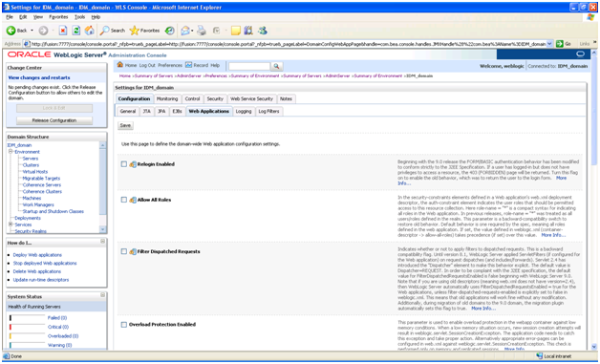
Task: Click the IE Forward arrow icon
Action: pyautogui.click(x=43, y=31)
